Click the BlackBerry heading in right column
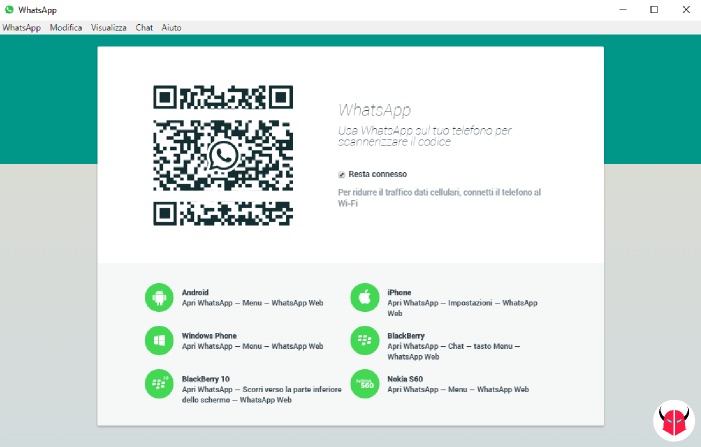701x447 pixels. 406,336
